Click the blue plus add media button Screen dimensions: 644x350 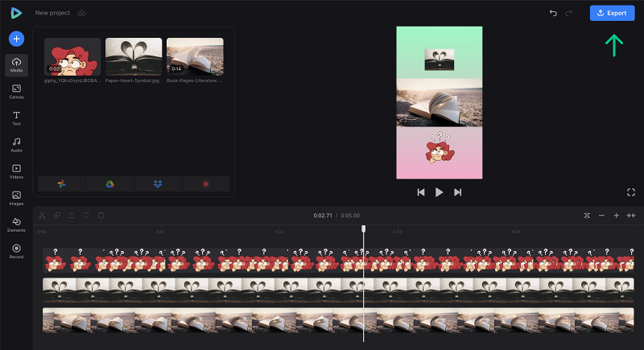pyautogui.click(x=16, y=39)
